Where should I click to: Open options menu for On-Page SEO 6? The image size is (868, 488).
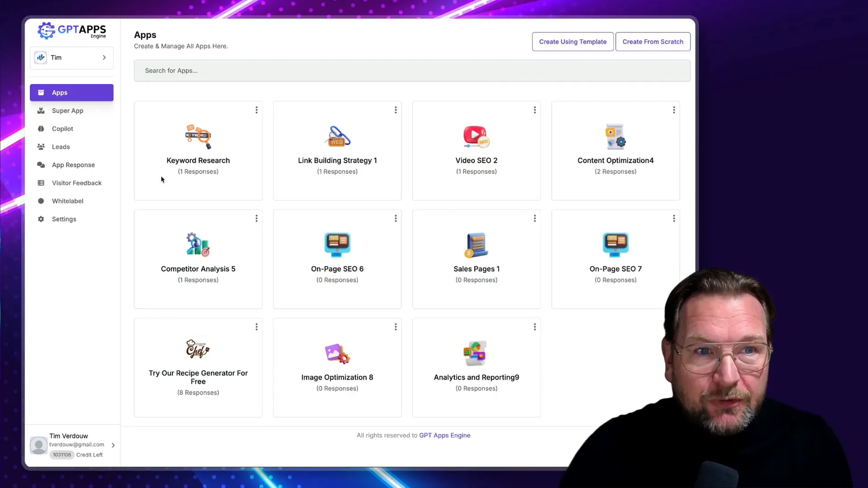395,219
